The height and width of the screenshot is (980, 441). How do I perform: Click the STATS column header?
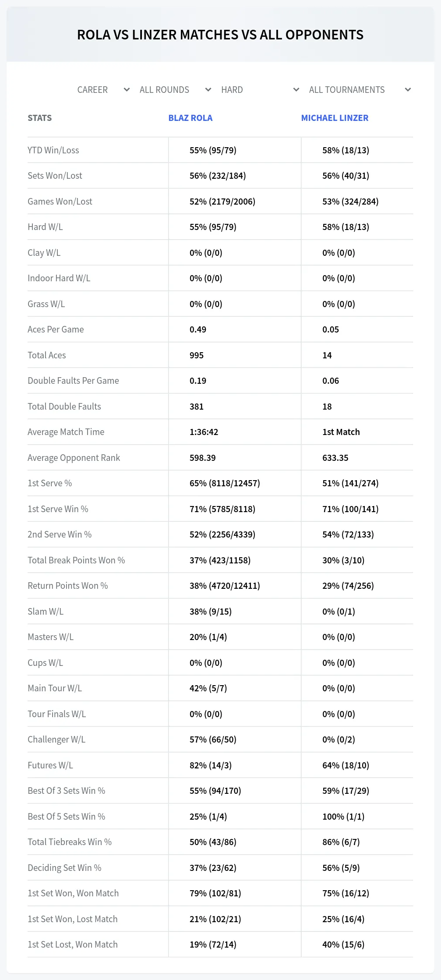[40, 118]
